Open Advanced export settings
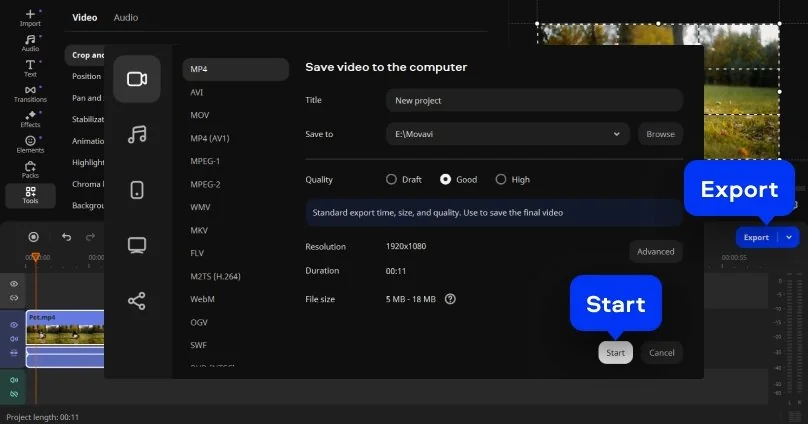Screen dimensions: 808x424 coord(655,252)
